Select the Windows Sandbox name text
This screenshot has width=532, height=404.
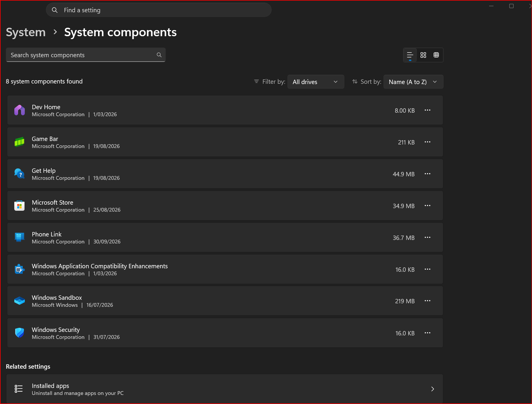tap(57, 298)
